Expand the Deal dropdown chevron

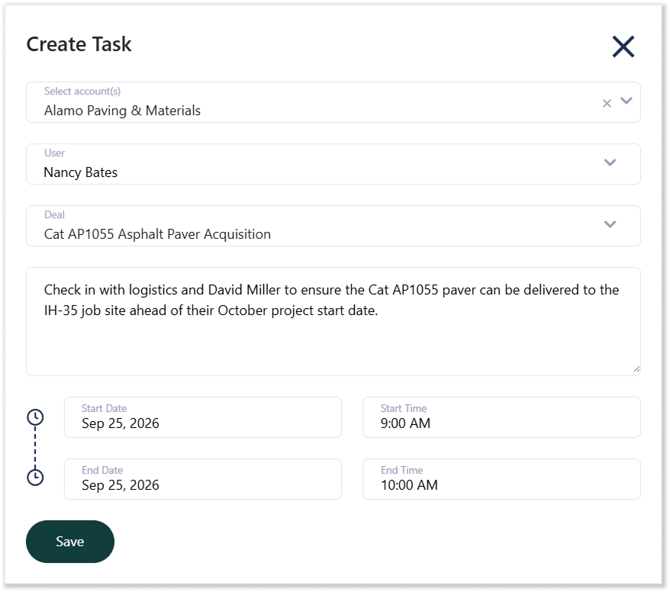[x=610, y=224]
